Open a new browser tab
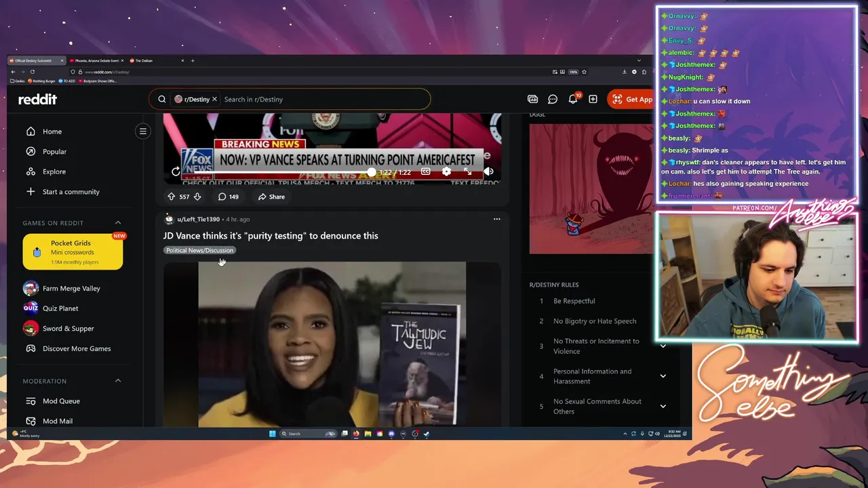 (x=193, y=60)
